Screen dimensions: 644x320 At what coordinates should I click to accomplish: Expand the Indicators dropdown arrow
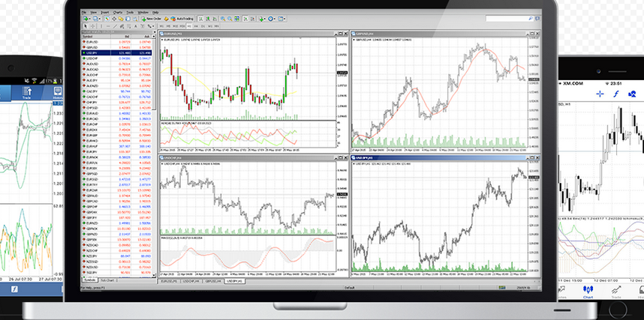(x=265, y=19)
